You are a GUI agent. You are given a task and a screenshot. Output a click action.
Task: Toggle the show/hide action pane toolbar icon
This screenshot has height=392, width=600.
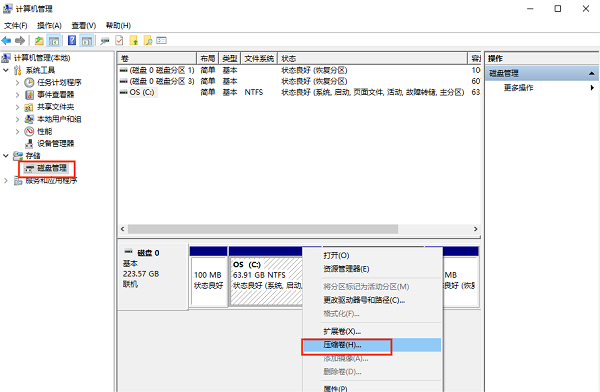[x=87, y=41]
